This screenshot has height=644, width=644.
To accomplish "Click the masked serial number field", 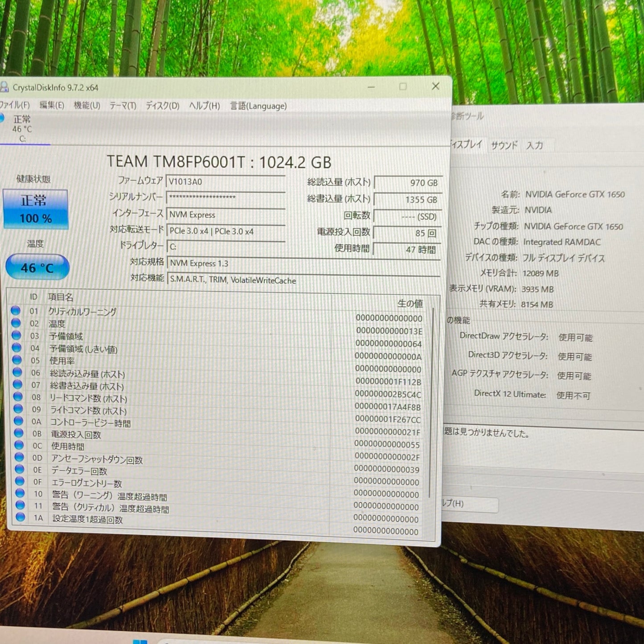I will (226, 197).
